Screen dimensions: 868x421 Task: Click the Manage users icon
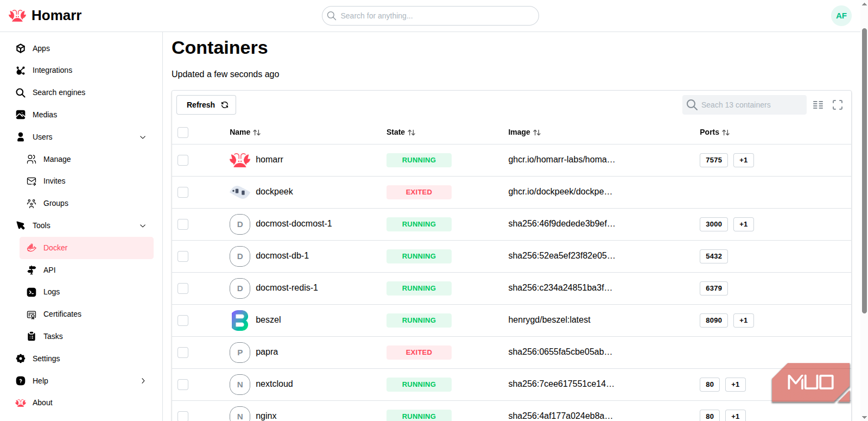point(31,159)
